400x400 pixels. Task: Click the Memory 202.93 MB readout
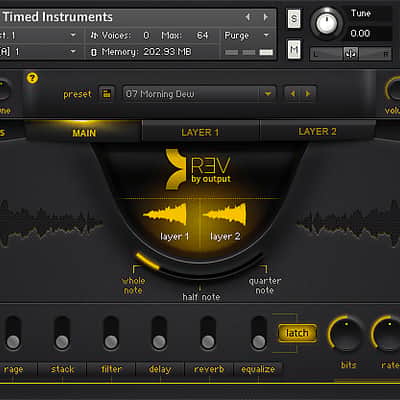(142, 52)
